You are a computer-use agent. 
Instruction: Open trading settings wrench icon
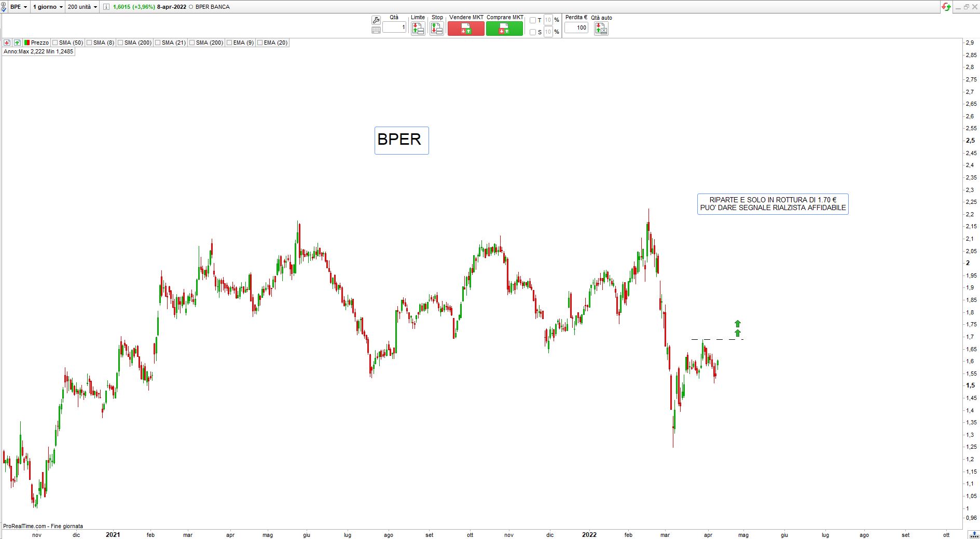(376, 20)
